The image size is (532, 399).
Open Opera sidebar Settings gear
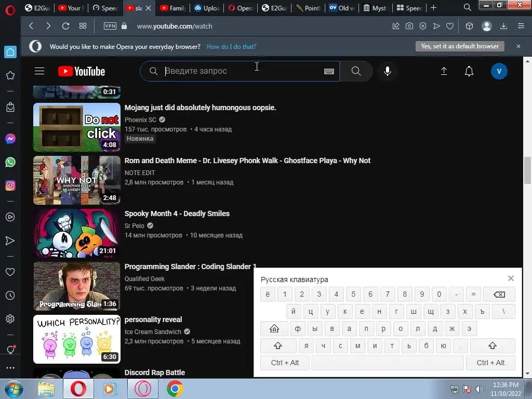pyautogui.click(x=10, y=319)
